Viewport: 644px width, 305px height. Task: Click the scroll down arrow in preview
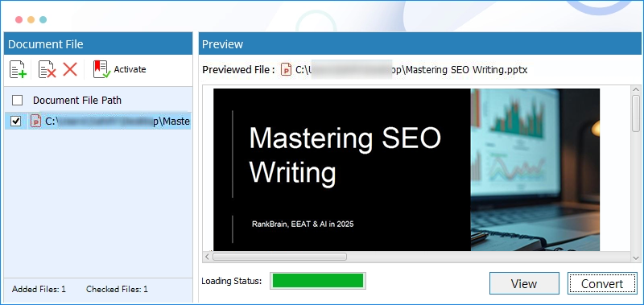[x=636, y=258]
